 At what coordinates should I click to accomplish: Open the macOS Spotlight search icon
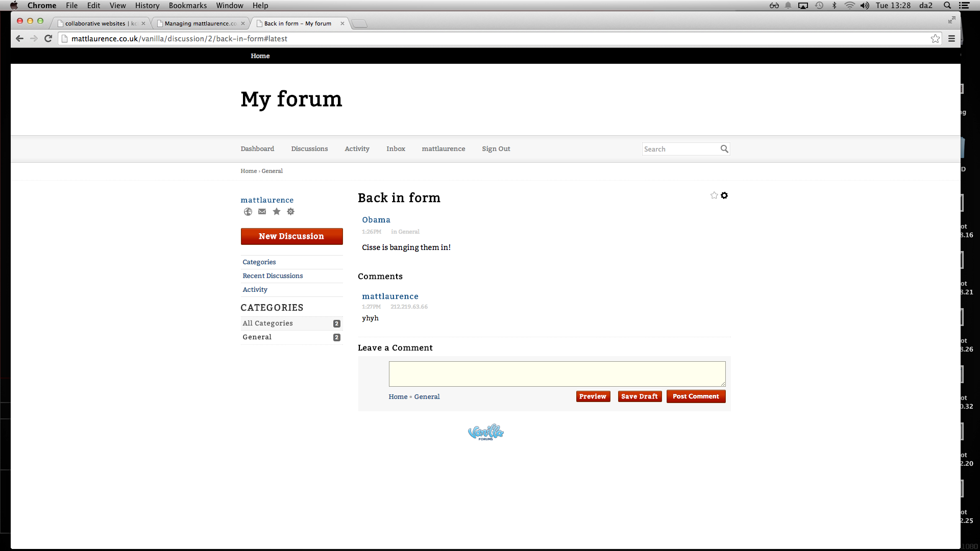click(x=947, y=6)
